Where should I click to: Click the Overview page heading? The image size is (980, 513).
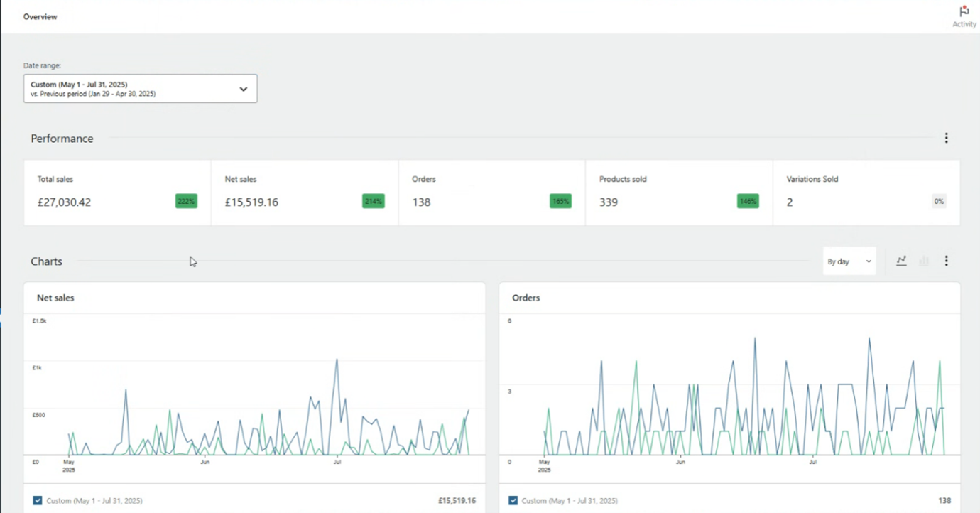point(40,16)
